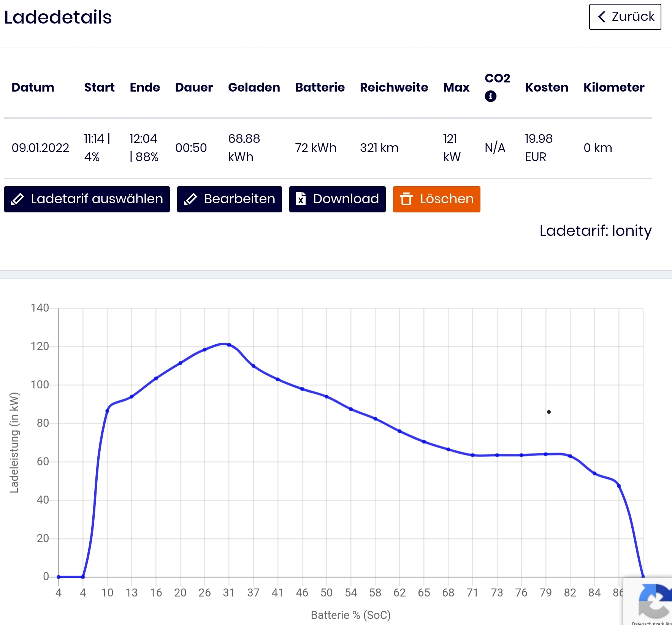
Task: Click the Reichweite column header
Action: coord(394,87)
